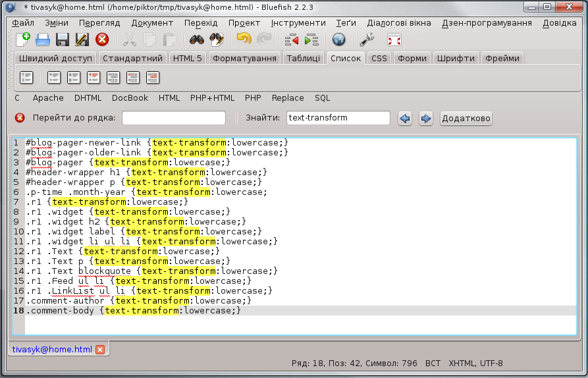Open Find and Replace binoculars-with-pencil icon
The image size is (588, 378).
click(x=217, y=40)
